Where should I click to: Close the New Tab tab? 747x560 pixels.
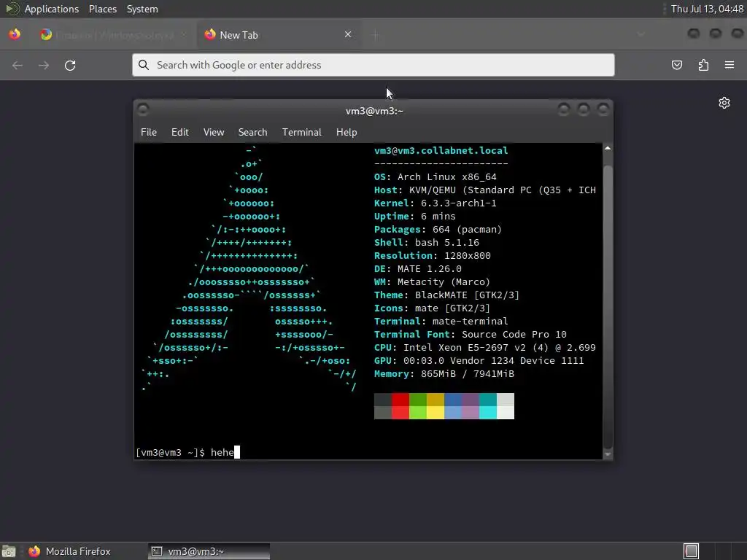click(348, 34)
